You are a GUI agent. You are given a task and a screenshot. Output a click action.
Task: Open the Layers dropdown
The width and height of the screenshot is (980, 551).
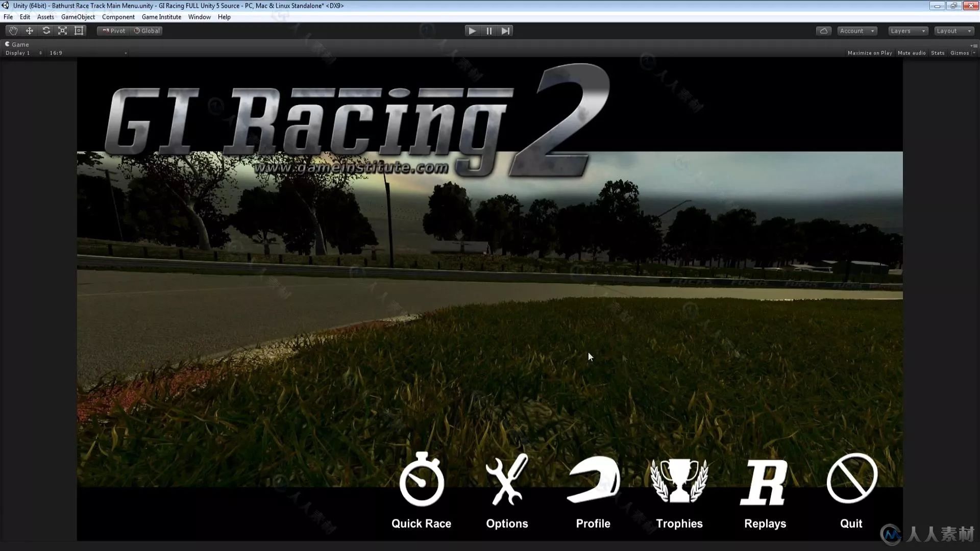908,31
